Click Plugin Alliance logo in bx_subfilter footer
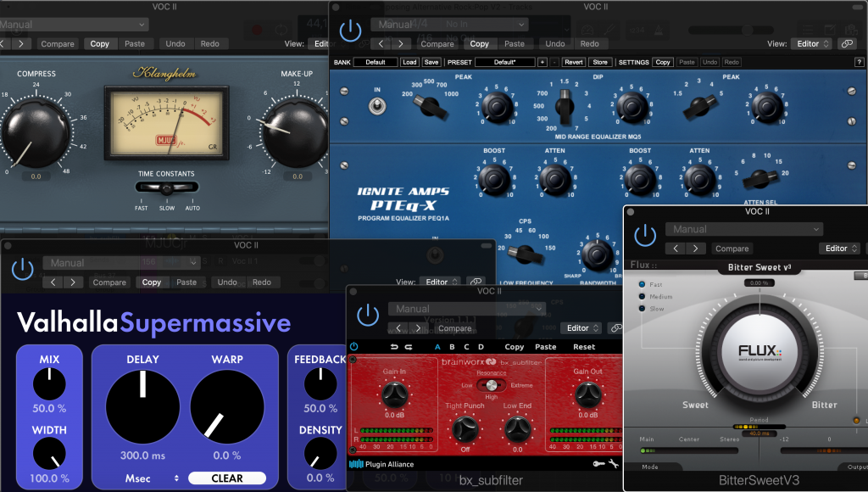This screenshot has height=492, width=868. tap(381, 464)
